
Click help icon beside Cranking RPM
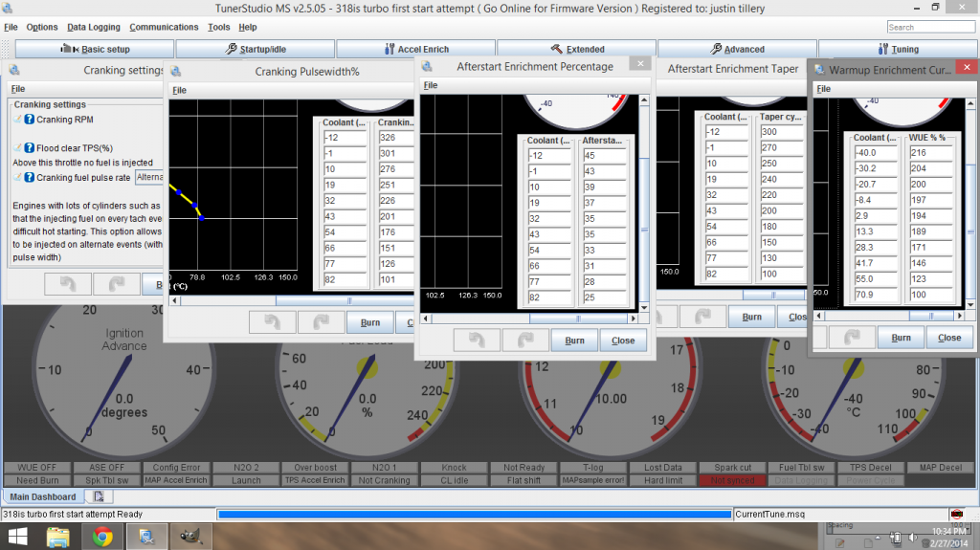click(x=30, y=119)
